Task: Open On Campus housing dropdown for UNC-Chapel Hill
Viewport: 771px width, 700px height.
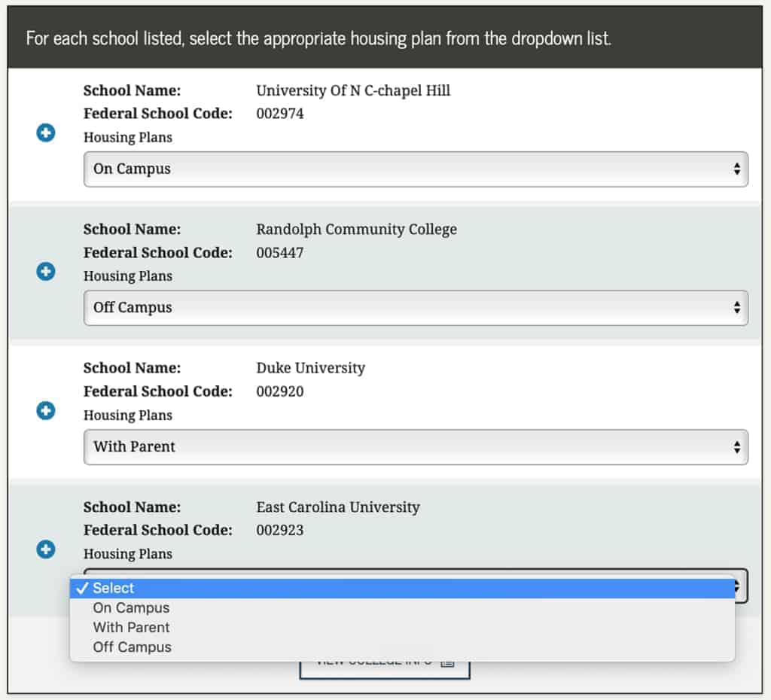Action: 416,169
